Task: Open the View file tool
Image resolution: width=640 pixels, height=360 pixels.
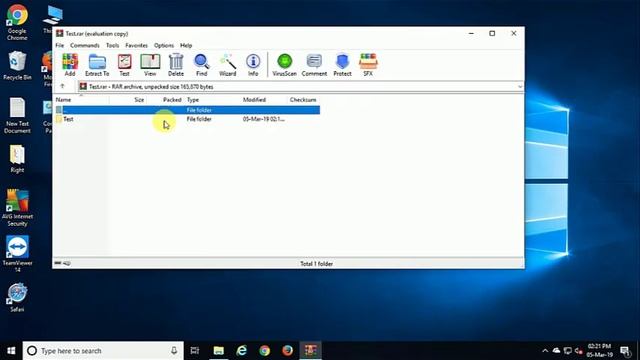Action: coord(150,65)
